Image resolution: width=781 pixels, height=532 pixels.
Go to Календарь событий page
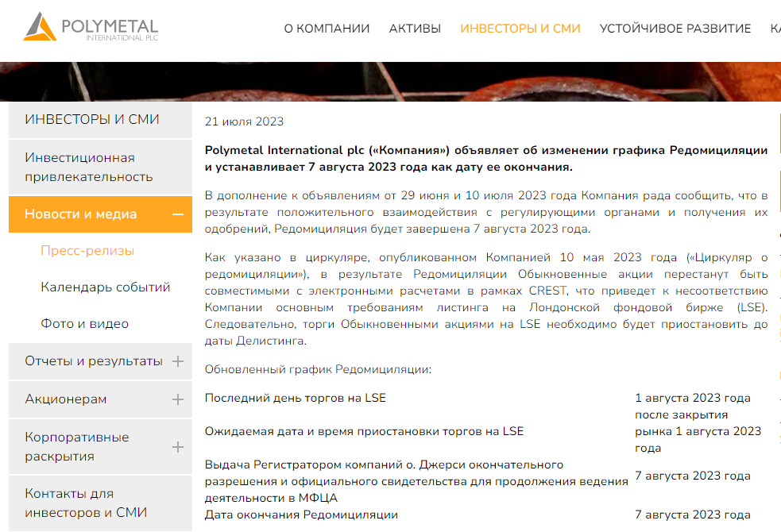click(106, 287)
